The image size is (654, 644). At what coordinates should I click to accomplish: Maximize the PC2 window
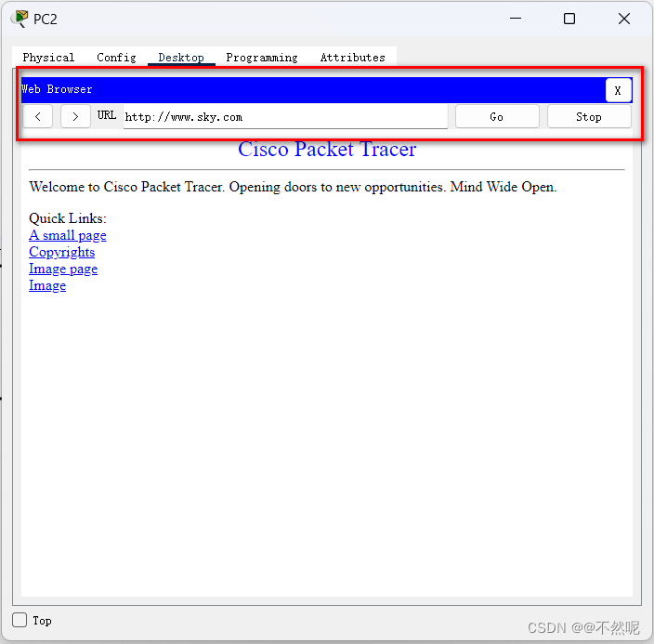569,19
